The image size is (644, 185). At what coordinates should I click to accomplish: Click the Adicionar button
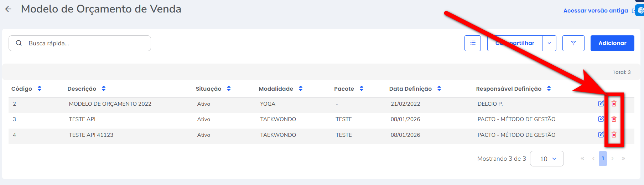point(612,43)
